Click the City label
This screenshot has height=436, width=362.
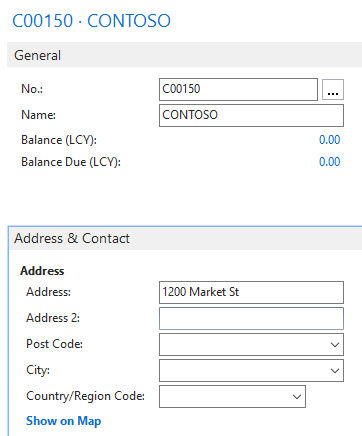point(38,370)
